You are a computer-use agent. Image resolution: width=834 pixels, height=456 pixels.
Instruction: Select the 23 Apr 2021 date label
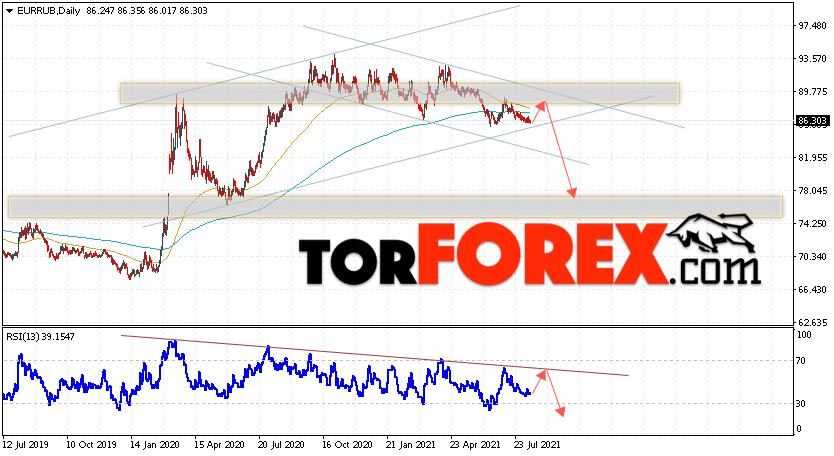click(474, 444)
